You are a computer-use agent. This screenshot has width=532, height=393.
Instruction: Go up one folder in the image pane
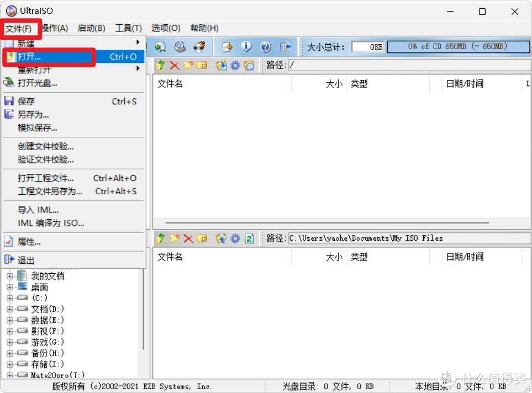[x=160, y=65]
